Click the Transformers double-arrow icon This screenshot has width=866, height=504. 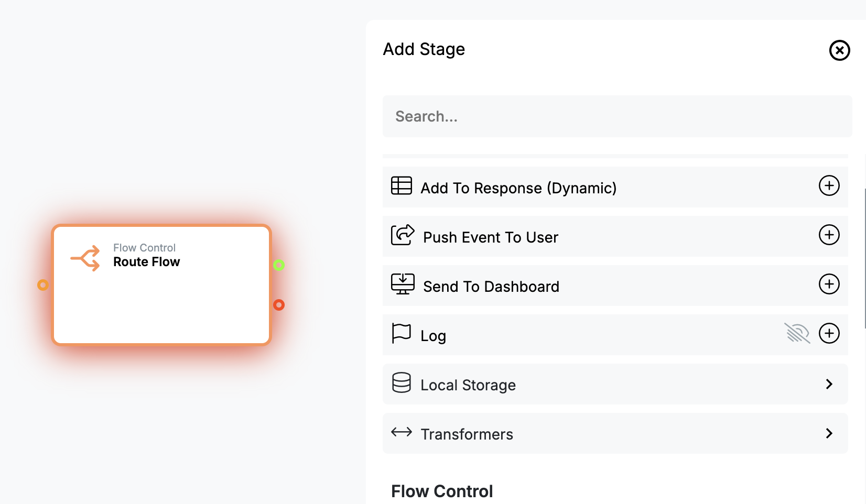point(402,432)
